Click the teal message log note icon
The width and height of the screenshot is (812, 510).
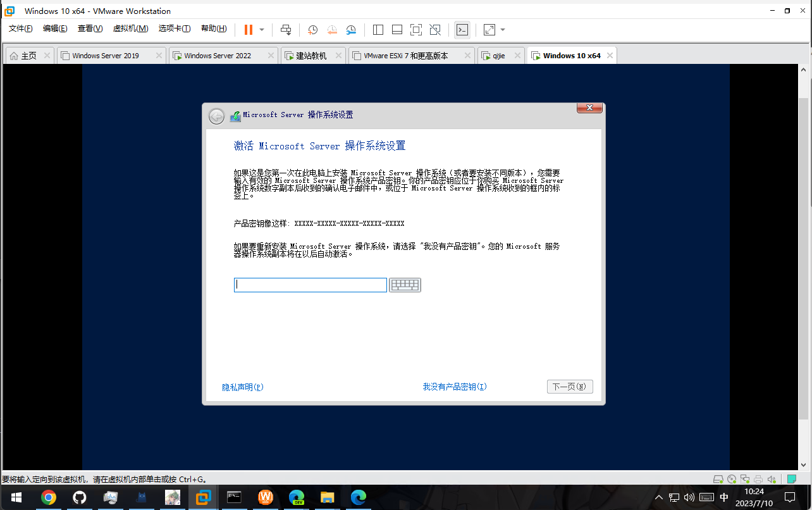click(x=792, y=479)
